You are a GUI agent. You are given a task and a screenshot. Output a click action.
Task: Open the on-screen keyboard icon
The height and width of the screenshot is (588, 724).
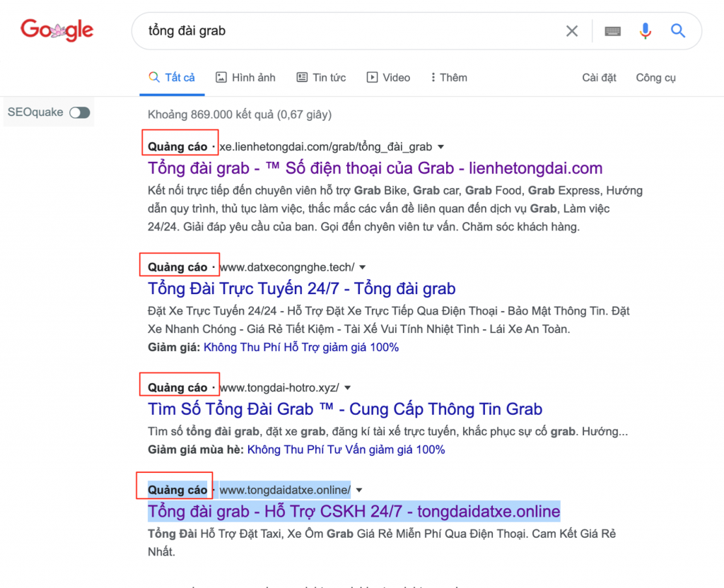(612, 31)
